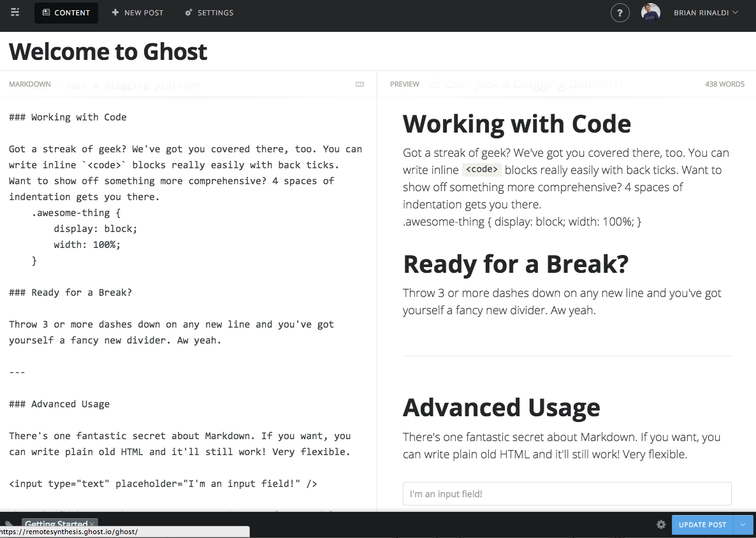The height and width of the screenshot is (538, 756).
Task: Expand the Update Post dropdown arrow
Action: 743,525
